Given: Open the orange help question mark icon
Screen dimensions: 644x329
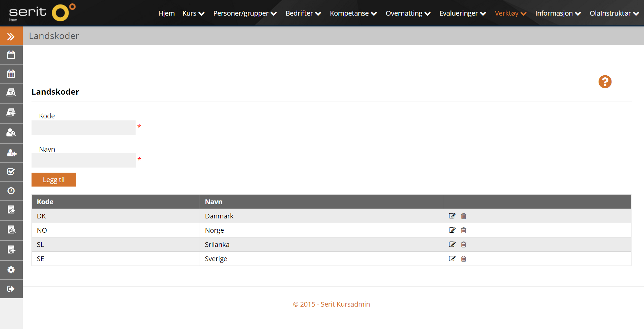Looking at the screenshot, I should (605, 82).
